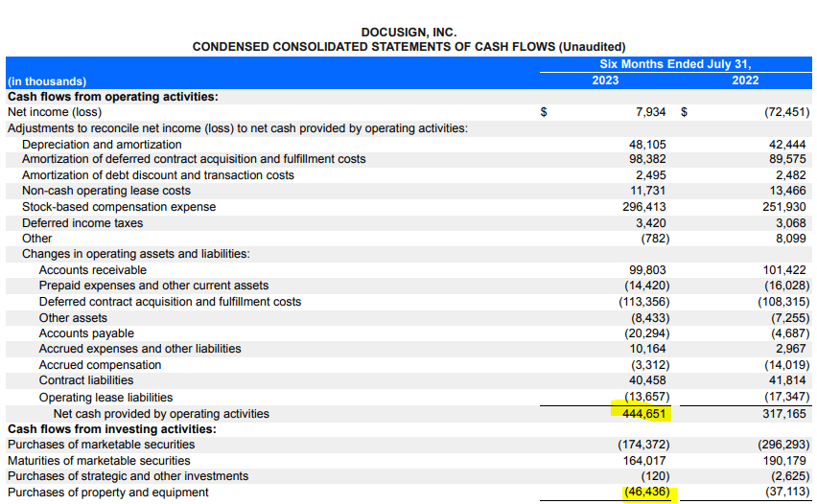Click the Accounts receivable row label
Viewport: 817px width, 504px height.
point(92,270)
